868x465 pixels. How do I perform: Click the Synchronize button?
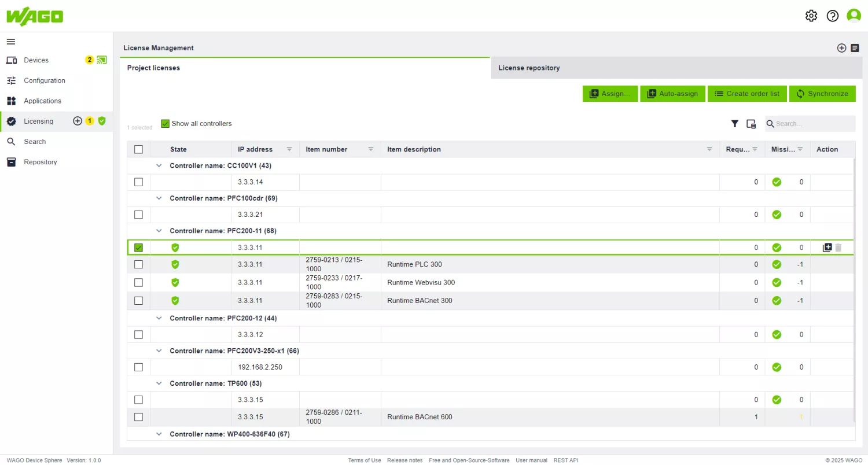click(822, 94)
